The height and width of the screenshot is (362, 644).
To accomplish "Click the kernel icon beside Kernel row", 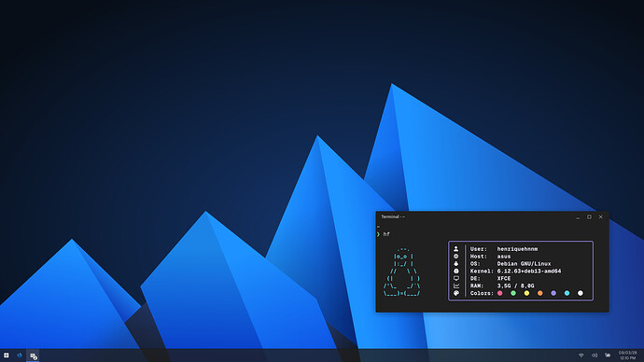I will (x=455, y=271).
